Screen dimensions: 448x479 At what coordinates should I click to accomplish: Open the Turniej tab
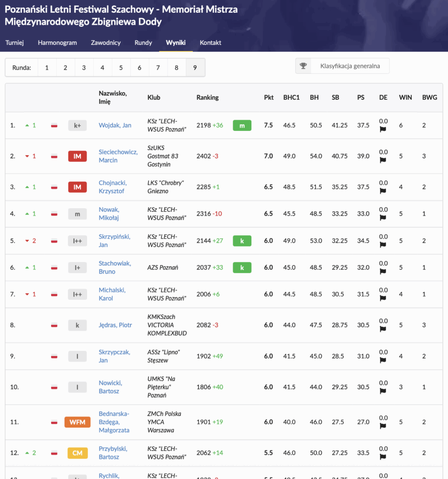pyautogui.click(x=15, y=43)
